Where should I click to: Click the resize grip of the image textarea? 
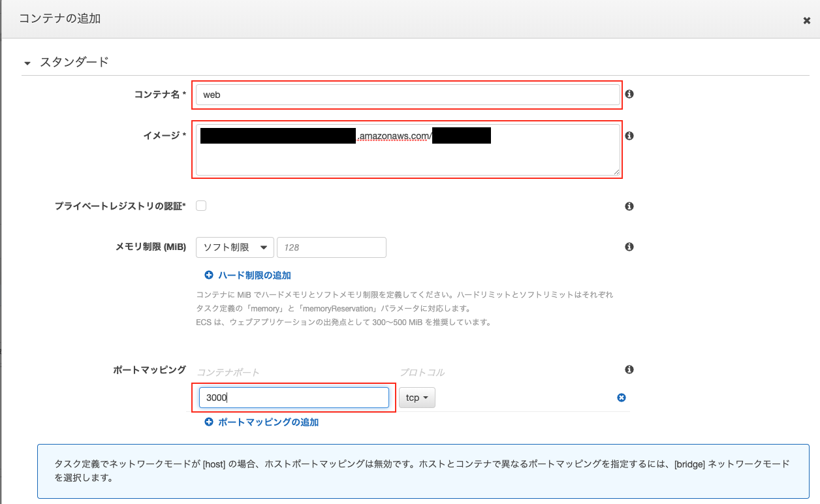[618, 173]
